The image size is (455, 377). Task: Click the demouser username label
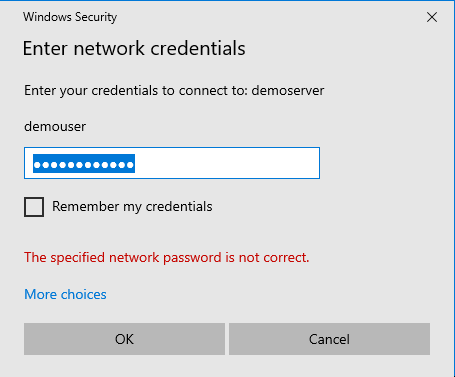tap(55, 127)
